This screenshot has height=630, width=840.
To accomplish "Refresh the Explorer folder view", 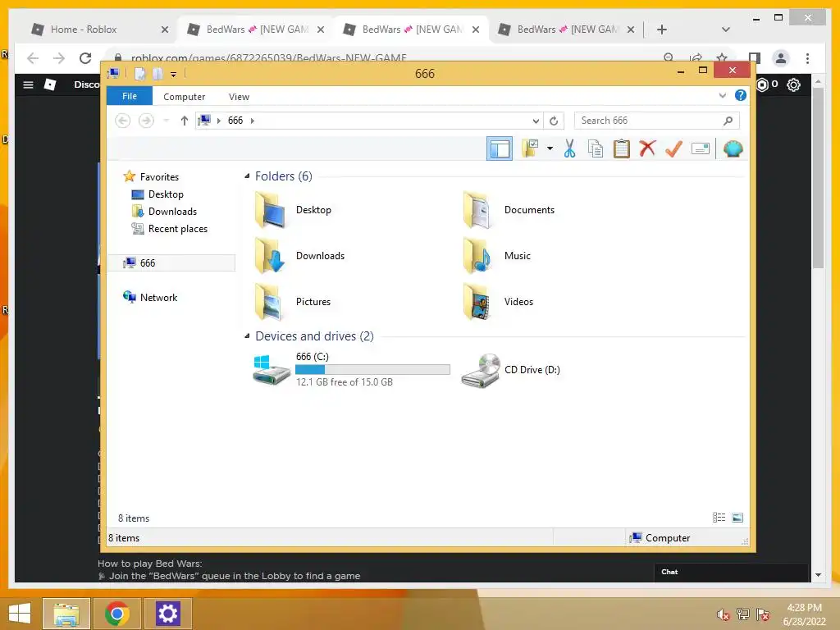I will [554, 121].
